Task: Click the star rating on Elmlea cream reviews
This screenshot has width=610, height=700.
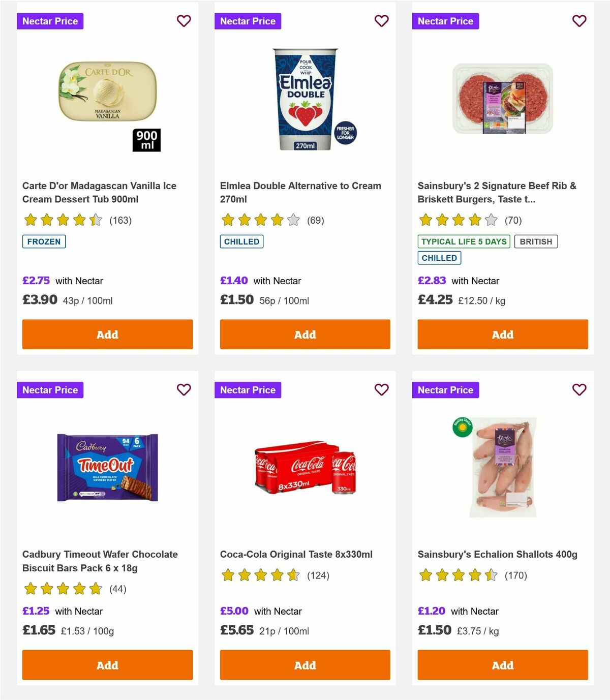Action: tap(259, 220)
